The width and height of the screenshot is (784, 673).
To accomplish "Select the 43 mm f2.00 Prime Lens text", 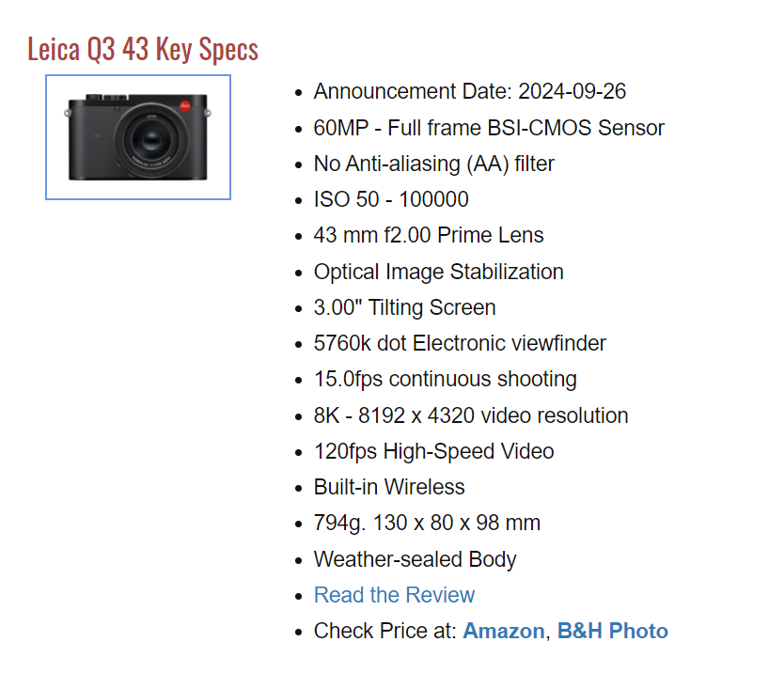I will tap(429, 235).
